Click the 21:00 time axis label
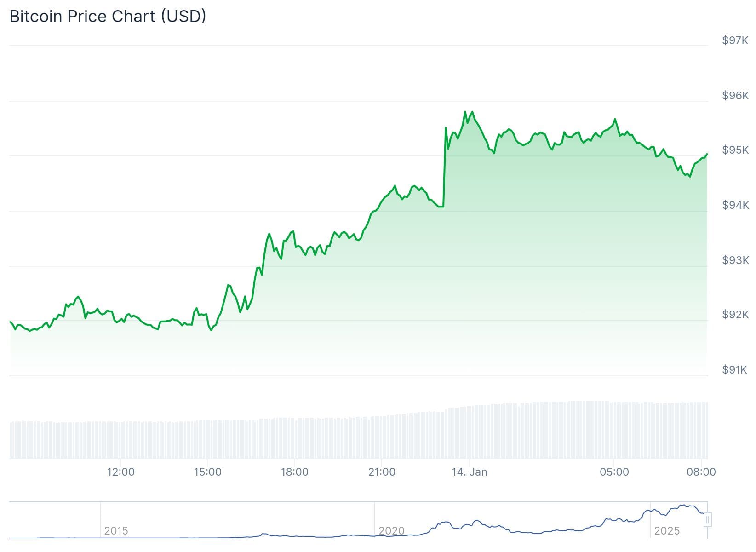 (382, 472)
